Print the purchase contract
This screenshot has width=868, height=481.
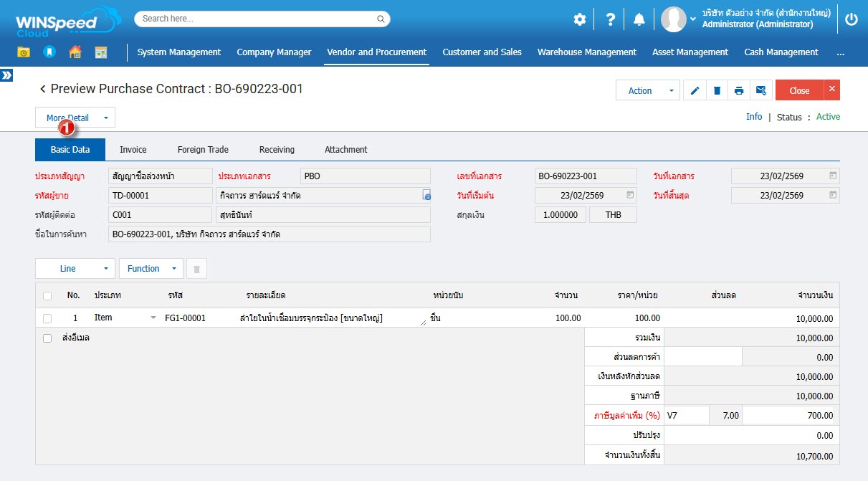coord(739,90)
